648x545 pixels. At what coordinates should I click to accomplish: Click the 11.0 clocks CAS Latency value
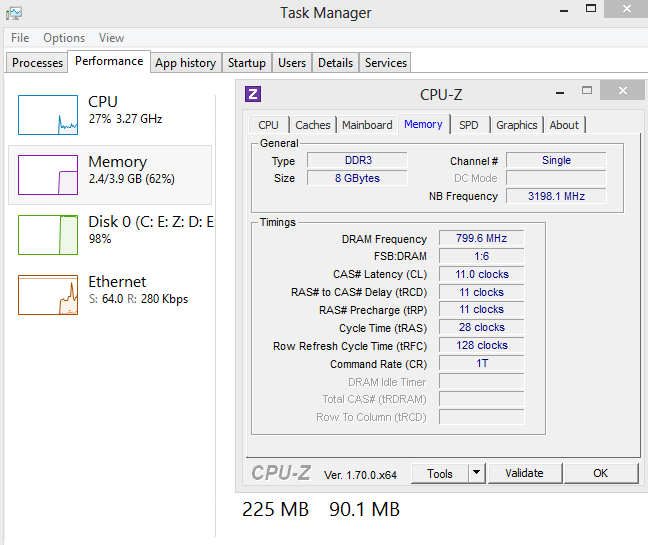[x=481, y=274]
